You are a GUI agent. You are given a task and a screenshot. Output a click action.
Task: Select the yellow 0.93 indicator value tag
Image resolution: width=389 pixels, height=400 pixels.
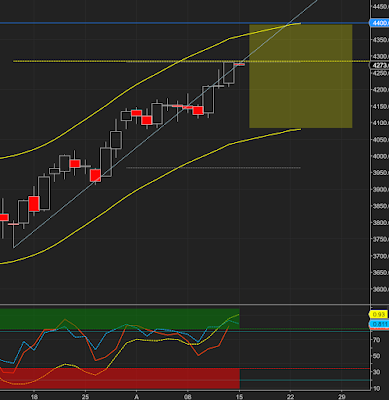[378, 314]
